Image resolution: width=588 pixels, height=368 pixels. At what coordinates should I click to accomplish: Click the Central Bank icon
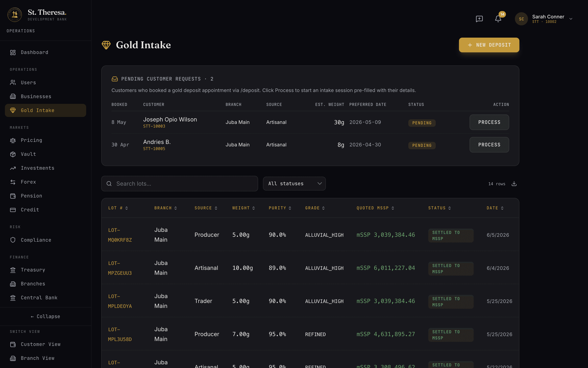pyautogui.click(x=13, y=298)
